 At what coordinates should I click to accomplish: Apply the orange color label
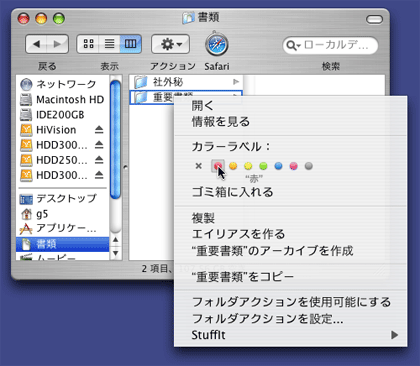tap(233, 166)
